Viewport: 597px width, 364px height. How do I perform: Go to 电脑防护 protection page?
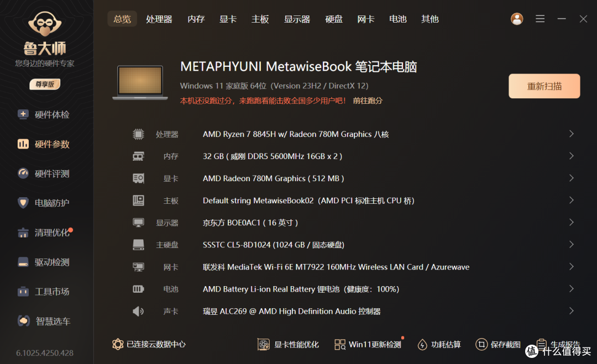(x=44, y=203)
